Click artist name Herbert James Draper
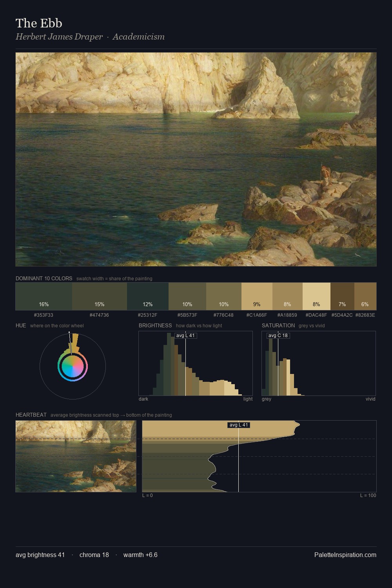This screenshot has width=392, height=588. [59, 37]
